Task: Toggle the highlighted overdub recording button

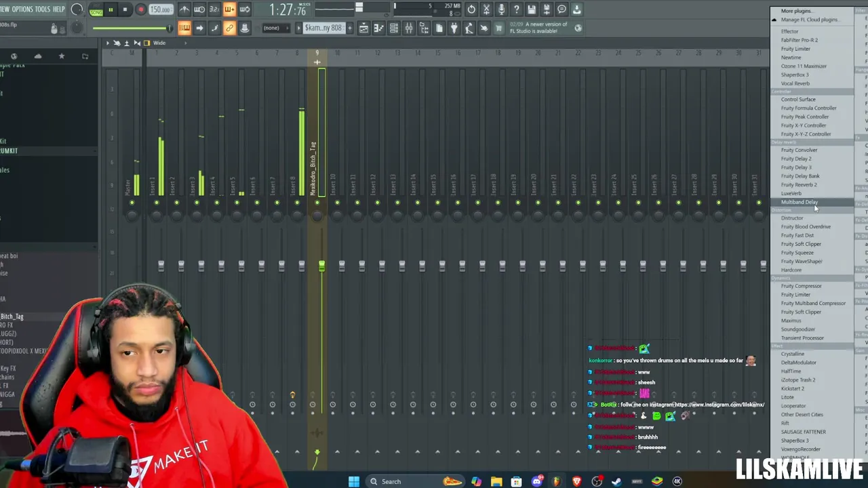Action: (229, 9)
